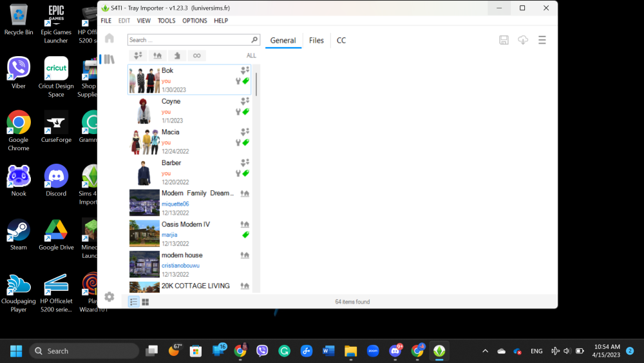The height and width of the screenshot is (363, 644).
Task: Open Google Drive desktop shortcut
Action: click(56, 234)
